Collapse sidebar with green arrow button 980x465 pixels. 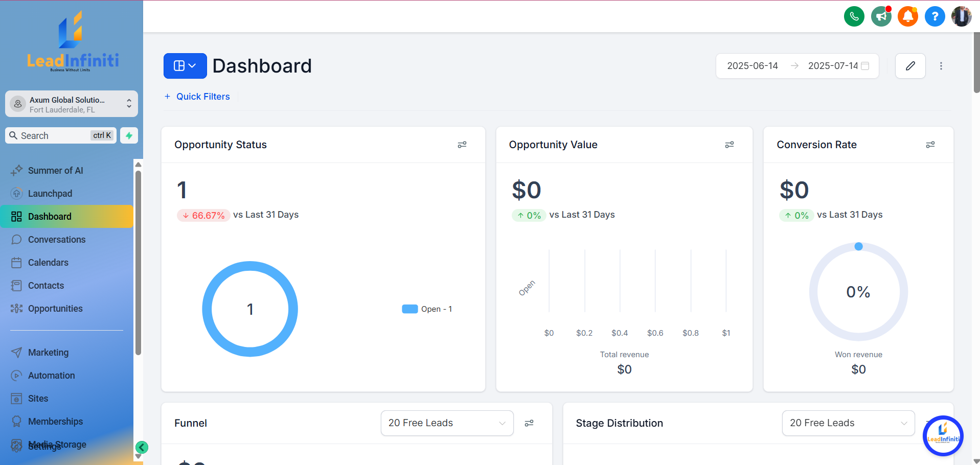click(142, 448)
